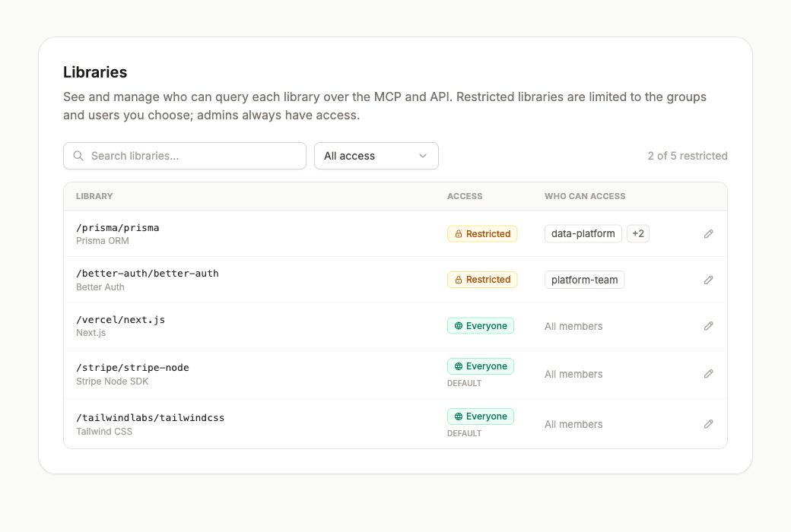791x532 pixels.
Task: Click the ACCESS column header
Action: coord(465,196)
